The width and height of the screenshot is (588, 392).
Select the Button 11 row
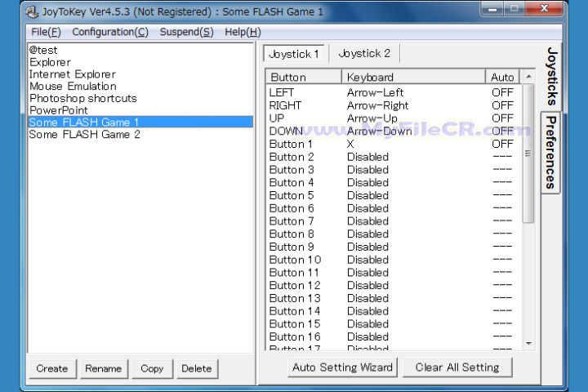pyautogui.click(x=394, y=272)
